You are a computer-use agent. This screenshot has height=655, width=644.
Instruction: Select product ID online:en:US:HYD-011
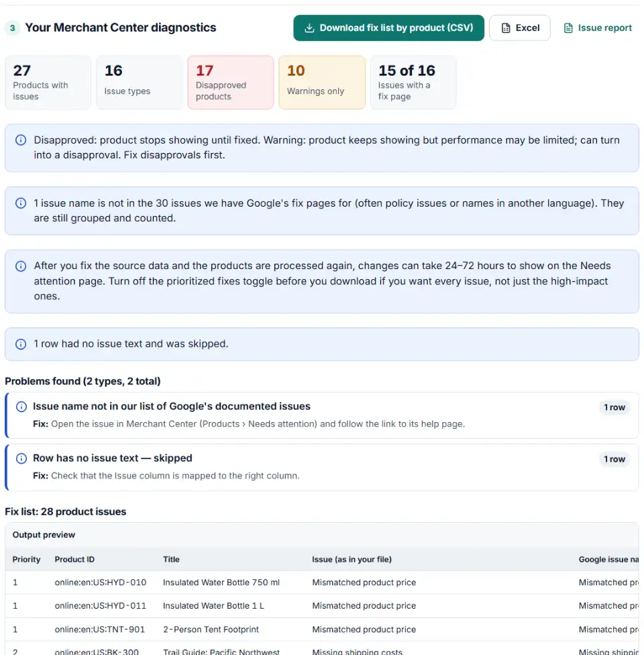100,606
